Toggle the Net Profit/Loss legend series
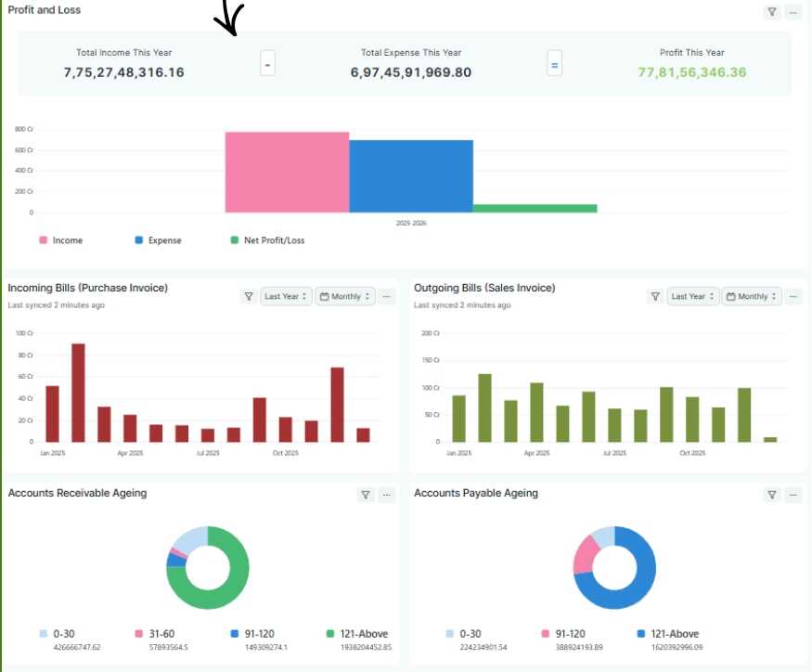 (268, 240)
